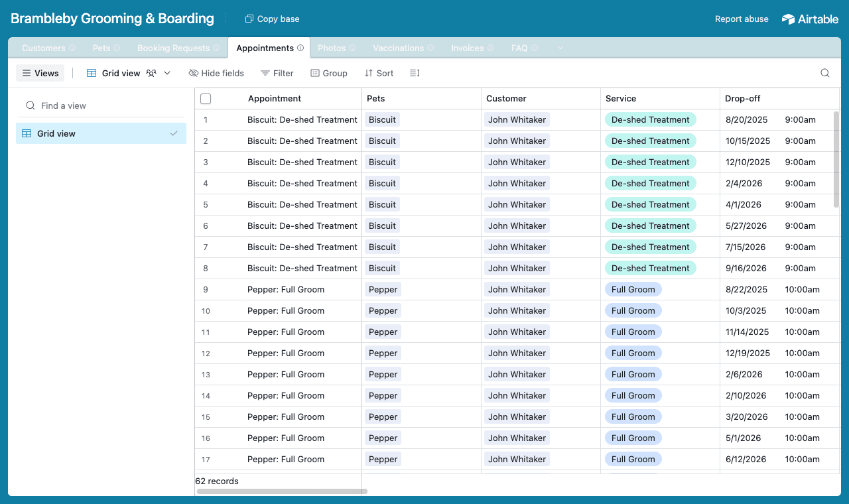Click info icon on Invoices tab
Viewport: 849px width, 504px height.
491,48
